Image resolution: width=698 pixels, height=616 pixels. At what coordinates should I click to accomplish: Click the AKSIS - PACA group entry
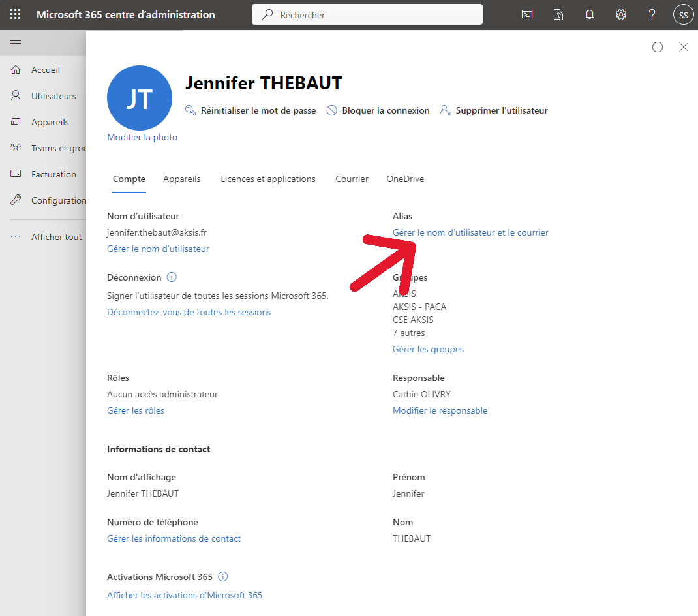419,307
